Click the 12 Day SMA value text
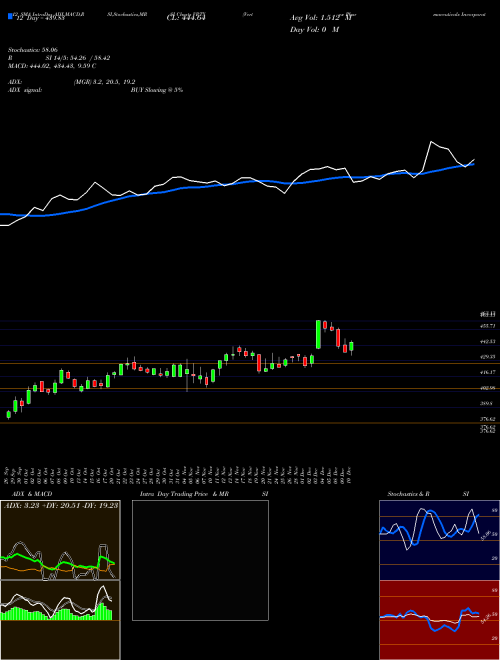The width and height of the screenshot is (500, 660). 40,18
